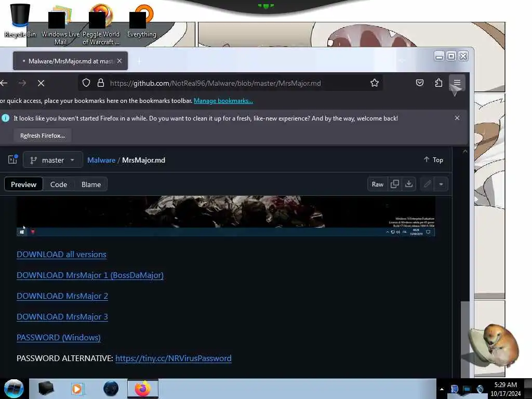
Task: Copy raw file contents icon
Action: (395, 184)
